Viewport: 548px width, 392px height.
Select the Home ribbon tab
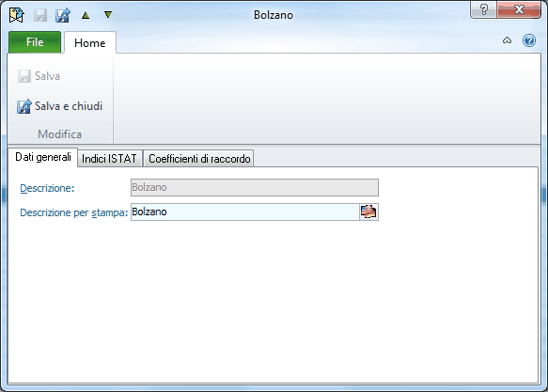[90, 43]
